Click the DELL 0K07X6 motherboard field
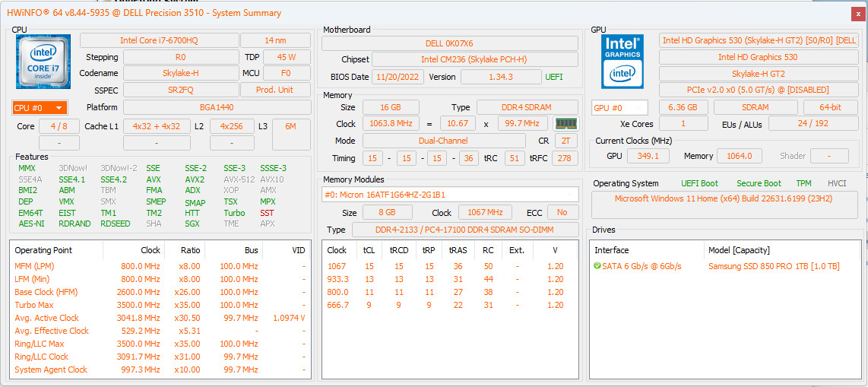868x387 pixels. tap(449, 43)
